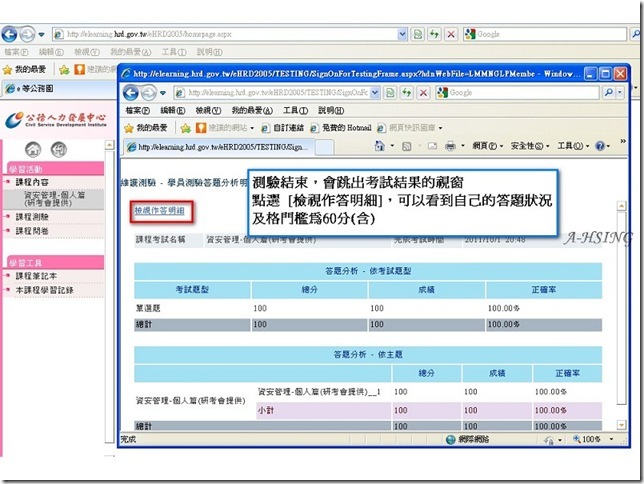
Task: Open 編輯(E) menu in the front window
Action: click(x=172, y=111)
